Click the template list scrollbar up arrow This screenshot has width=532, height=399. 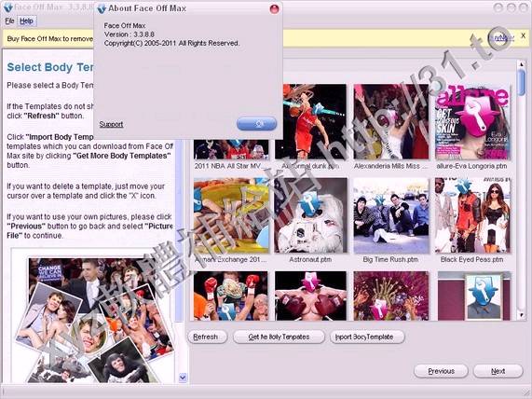(522, 63)
